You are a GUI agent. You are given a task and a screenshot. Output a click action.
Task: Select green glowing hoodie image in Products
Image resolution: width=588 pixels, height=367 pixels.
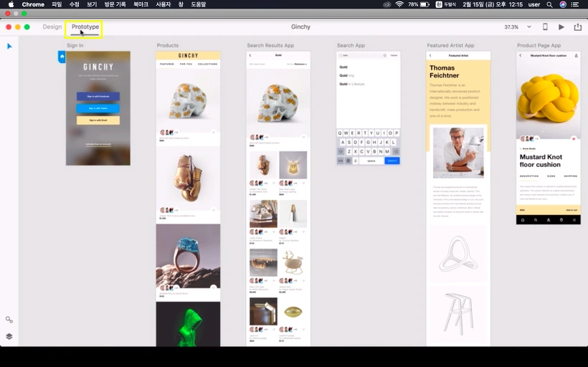click(x=189, y=324)
